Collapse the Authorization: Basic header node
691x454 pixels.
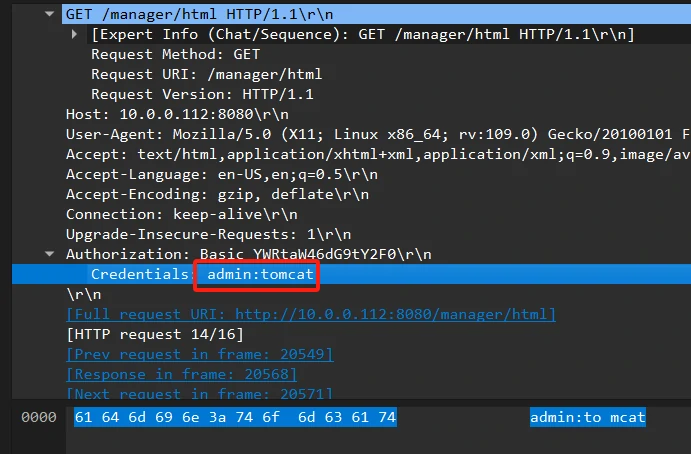click(x=51, y=254)
